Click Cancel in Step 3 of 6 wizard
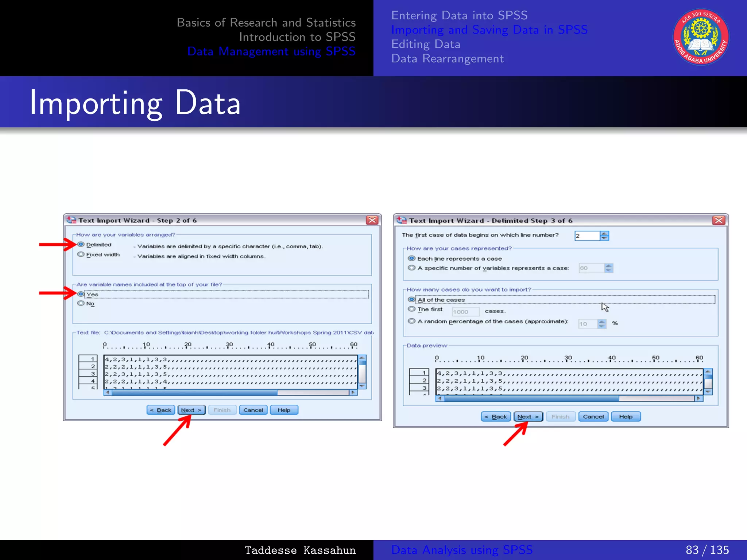The height and width of the screenshot is (560, 747). 593,417
